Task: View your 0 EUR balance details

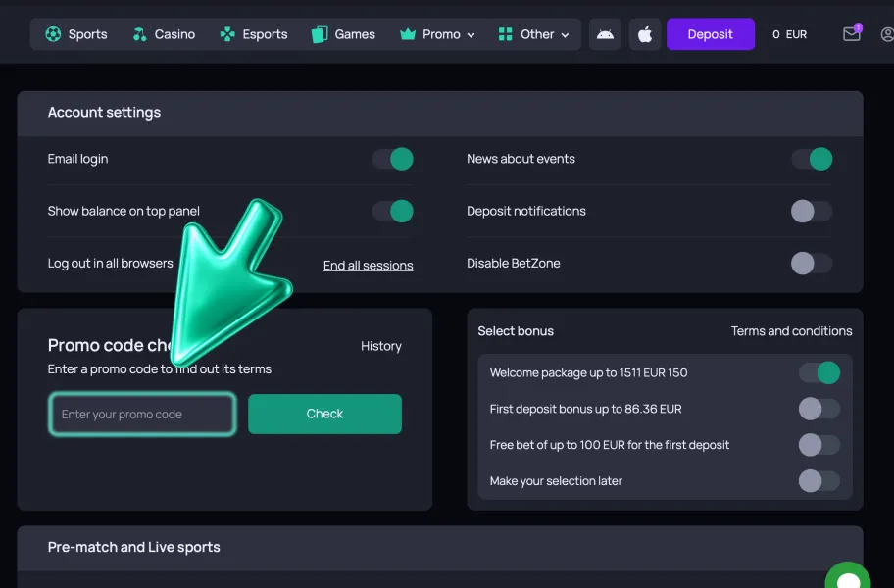Action: coord(788,34)
